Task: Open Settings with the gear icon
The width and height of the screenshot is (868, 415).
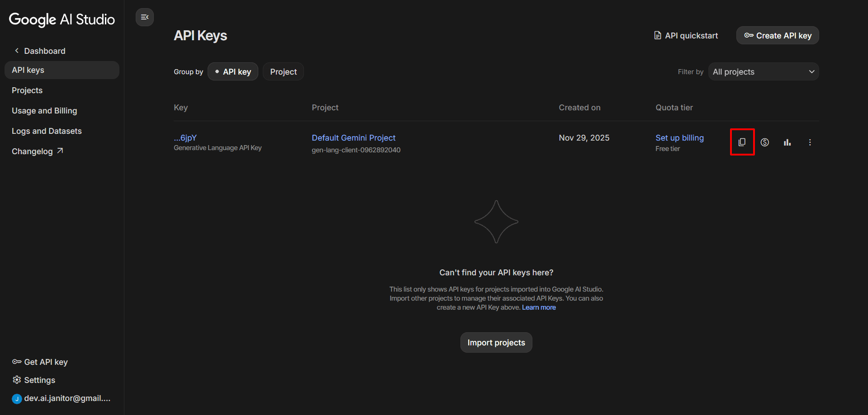Action: 17,380
